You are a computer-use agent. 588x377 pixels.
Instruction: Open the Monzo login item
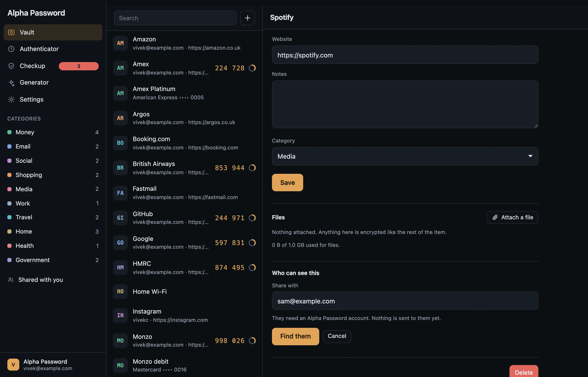click(184, 340)
